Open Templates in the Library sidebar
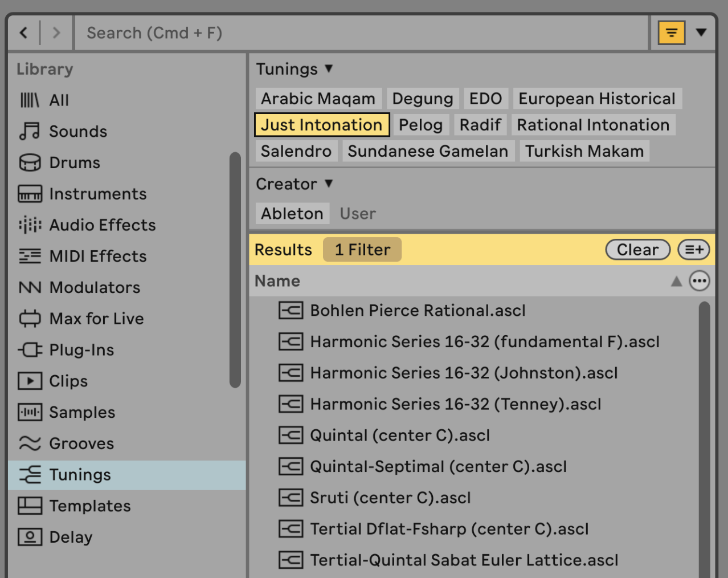This screenshot has width=728, height=578. click(x=89, y=506)
